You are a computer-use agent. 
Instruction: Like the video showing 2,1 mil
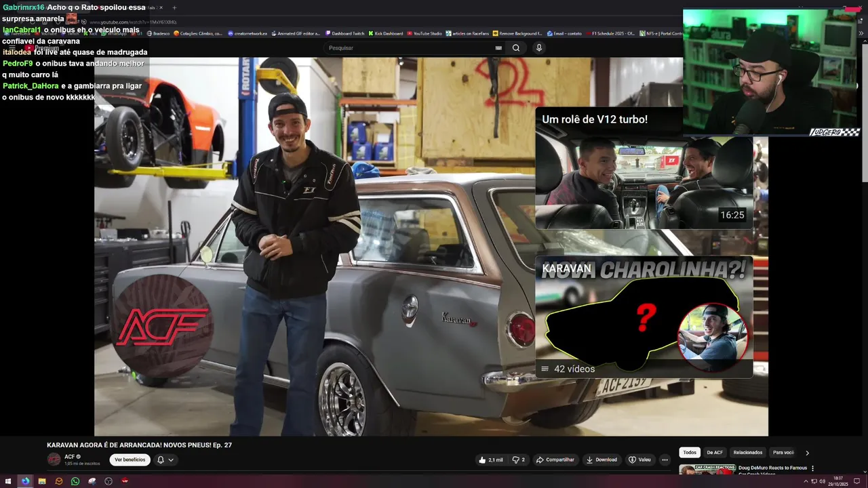491,460
